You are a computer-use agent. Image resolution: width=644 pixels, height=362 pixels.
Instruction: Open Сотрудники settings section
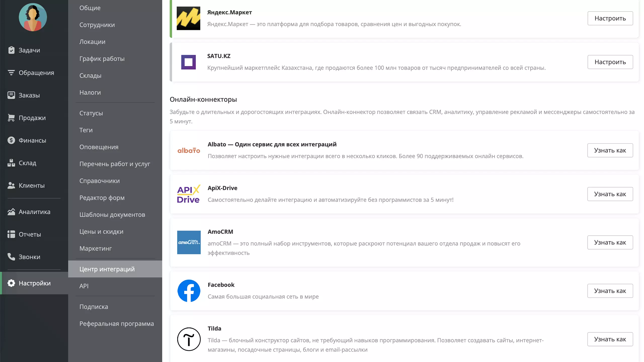coord(97,25)
